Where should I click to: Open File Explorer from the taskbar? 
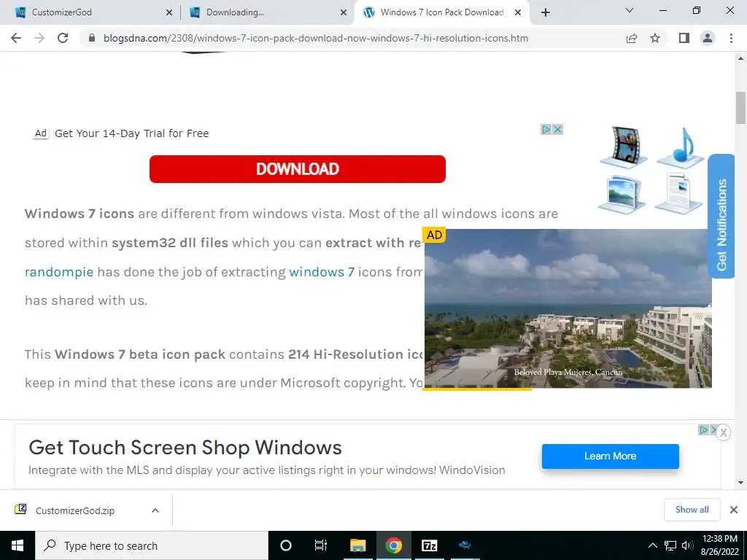click(x=357, y=545)
